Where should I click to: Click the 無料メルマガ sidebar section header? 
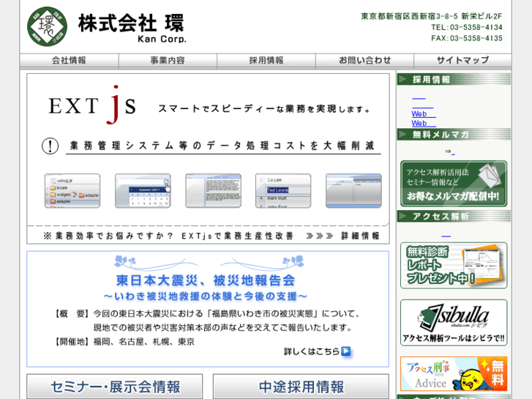[454, 135]
